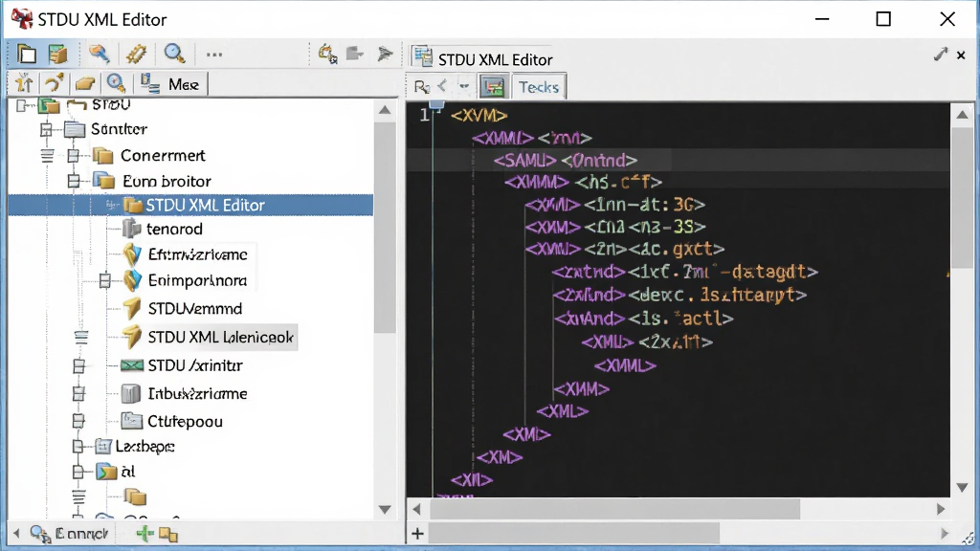Click the find-in-files icon near toolbar center
This screenshot has width=980, height=551.
pos(327,54)
